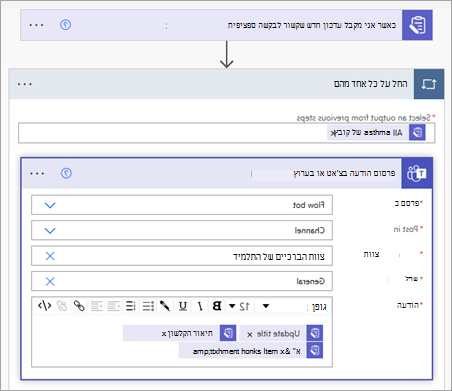
Task: Click the token icon in the output field
Action: coord(417,133)
